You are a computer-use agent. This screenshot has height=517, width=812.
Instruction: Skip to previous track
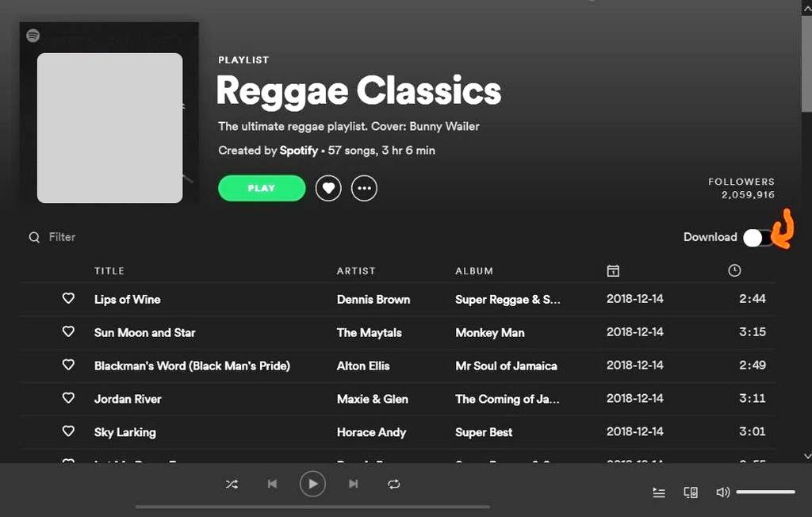coord(272,484)
